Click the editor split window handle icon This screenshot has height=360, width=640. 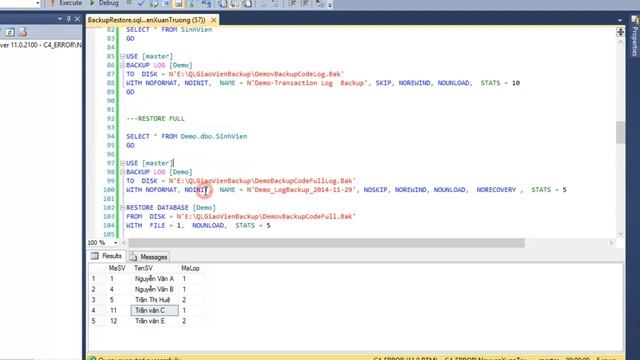(620, 32)
